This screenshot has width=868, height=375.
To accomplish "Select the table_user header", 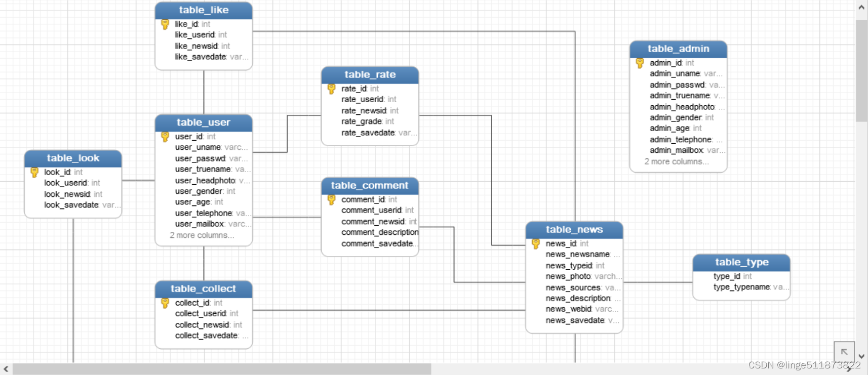I will coord(204,122).
